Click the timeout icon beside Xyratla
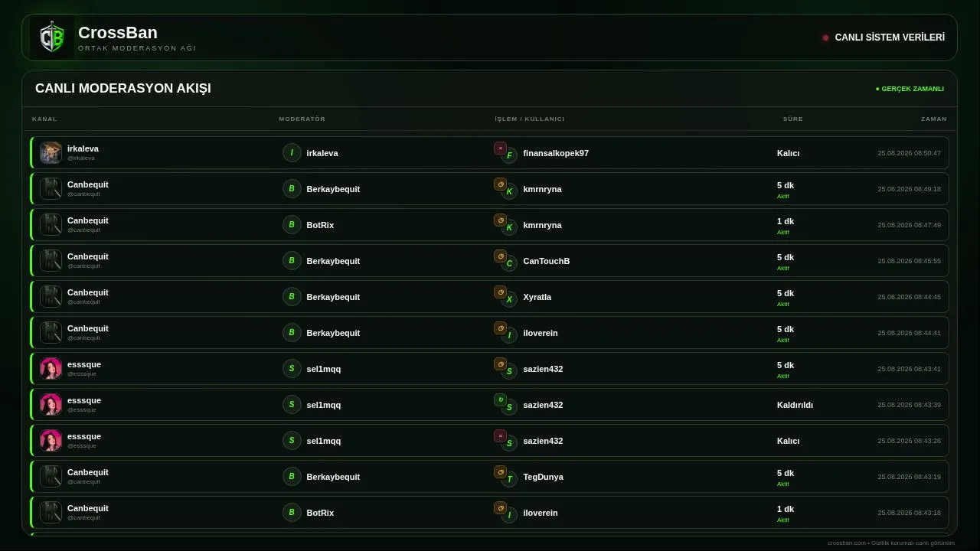The width and height of the screenshot is (980, 551). point(501,292)
